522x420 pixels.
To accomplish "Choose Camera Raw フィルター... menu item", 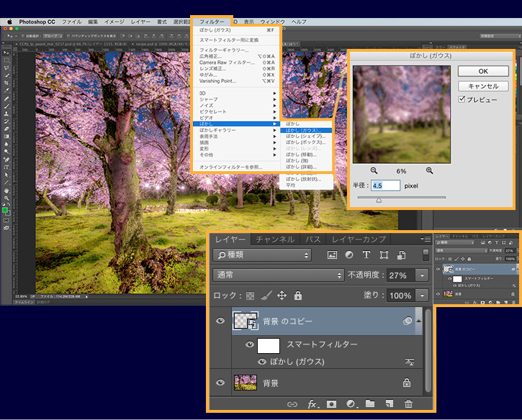I will click(236, 62).
